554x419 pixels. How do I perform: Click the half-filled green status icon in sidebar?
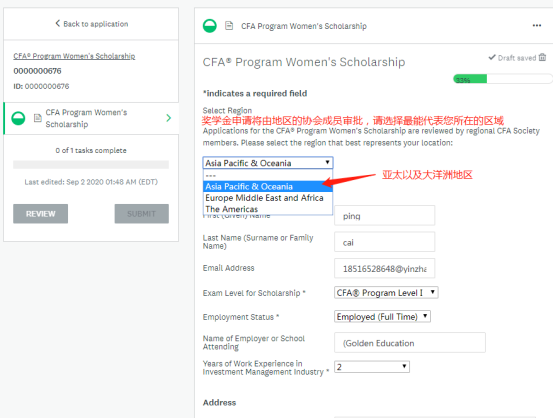pos(18,118)
